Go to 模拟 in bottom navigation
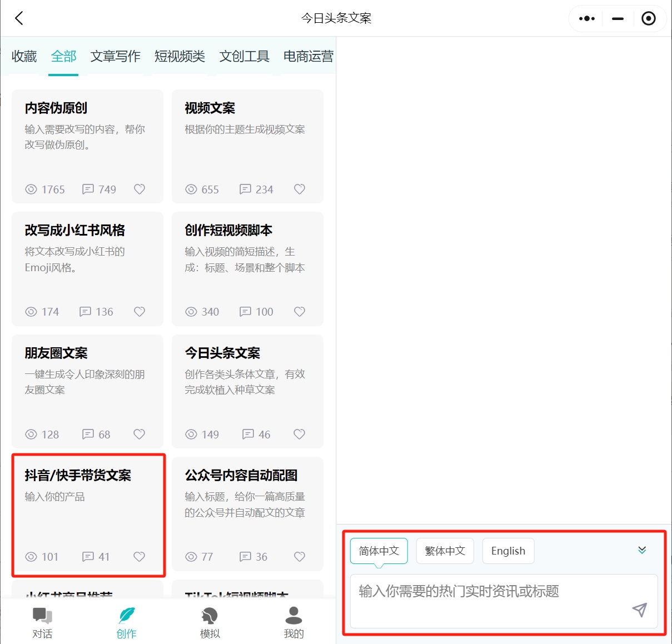Viewport: 672px width, 644px height. [x=210, y=622]
